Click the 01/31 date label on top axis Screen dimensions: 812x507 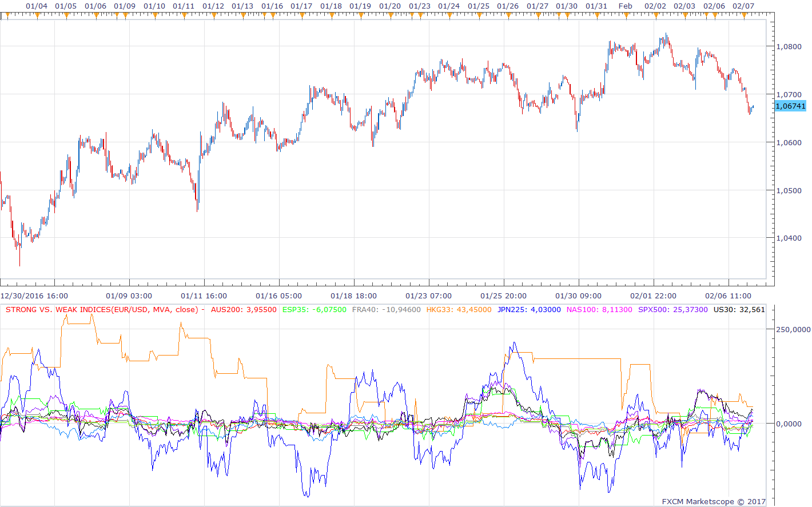[596, 6]
